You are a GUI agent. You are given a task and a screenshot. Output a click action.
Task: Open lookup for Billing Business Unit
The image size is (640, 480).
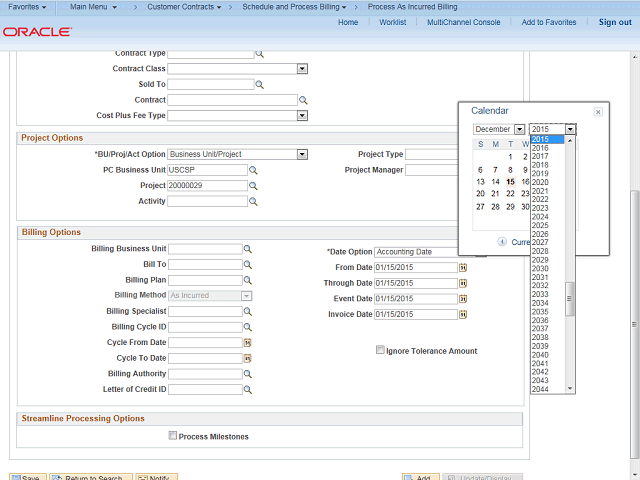click(248, 249)
